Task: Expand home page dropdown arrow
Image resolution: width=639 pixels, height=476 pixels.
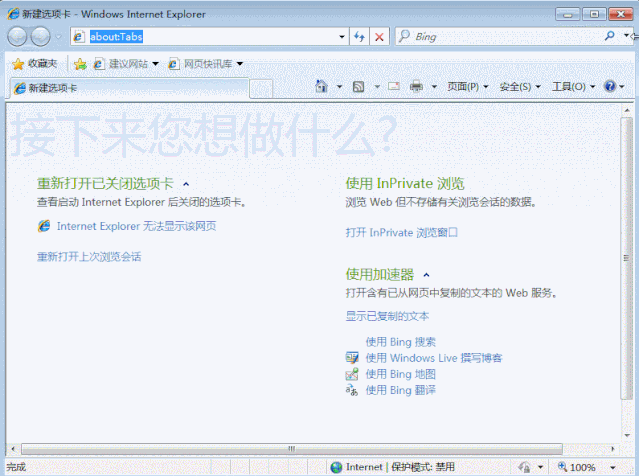Action: click(339, 86)
